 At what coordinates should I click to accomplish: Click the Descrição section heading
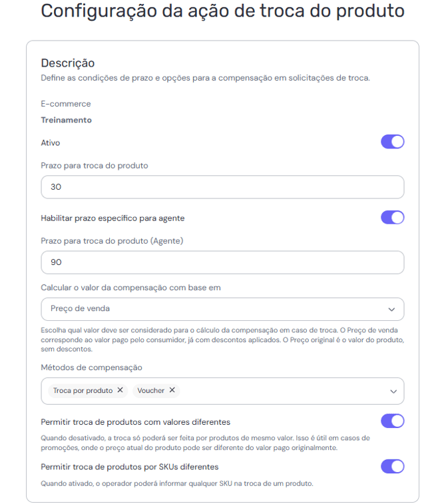[x=68, y=63]
